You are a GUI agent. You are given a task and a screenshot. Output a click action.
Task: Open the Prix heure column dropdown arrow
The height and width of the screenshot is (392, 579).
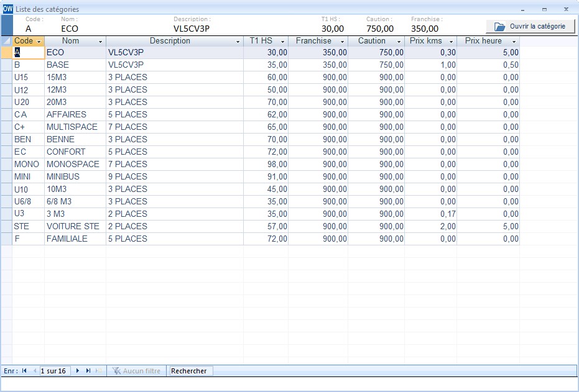514,42
